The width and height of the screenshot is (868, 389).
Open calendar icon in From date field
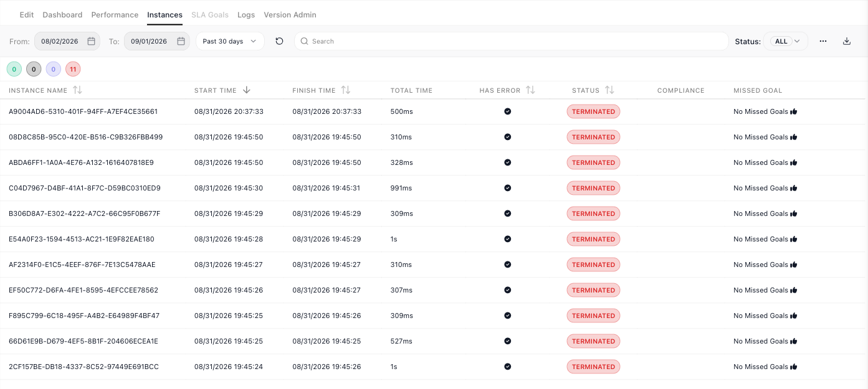[91, 41]
